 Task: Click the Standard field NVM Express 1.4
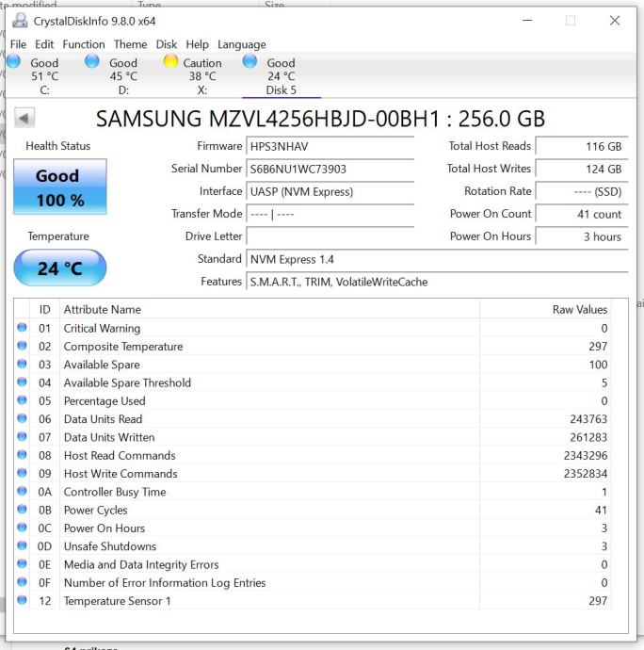tap(437, 259)
